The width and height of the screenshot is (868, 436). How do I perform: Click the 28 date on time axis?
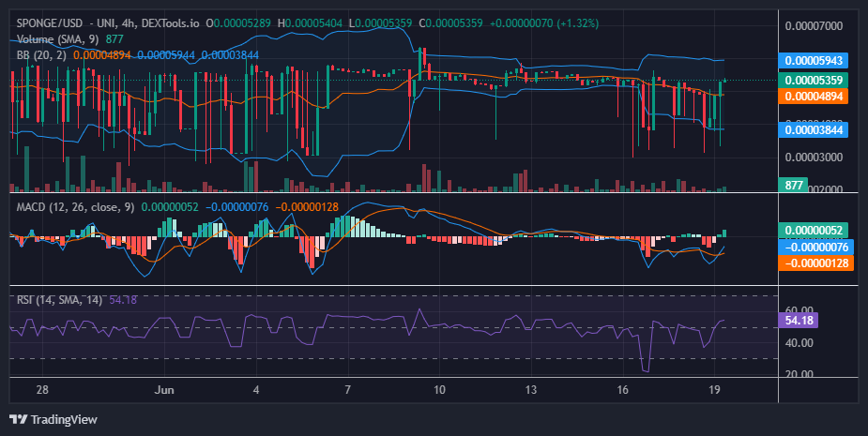click(42, 390)
